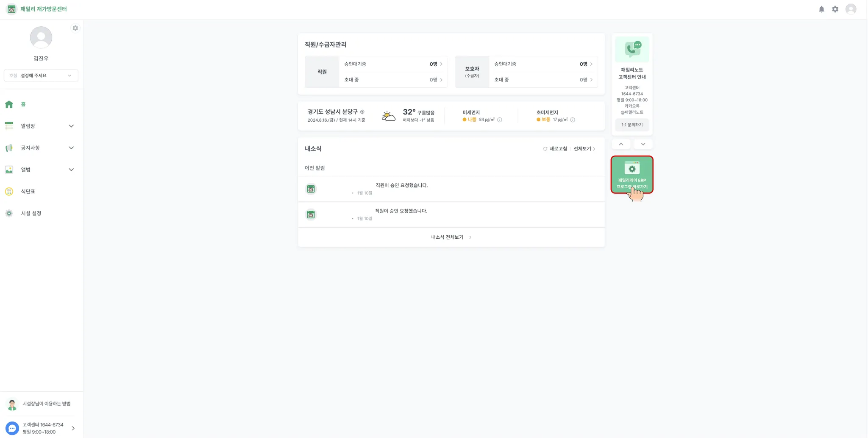Open top bar settings gear
Image resolution: width=868 pixels, height=438 pixels.
tap(835, 9)
